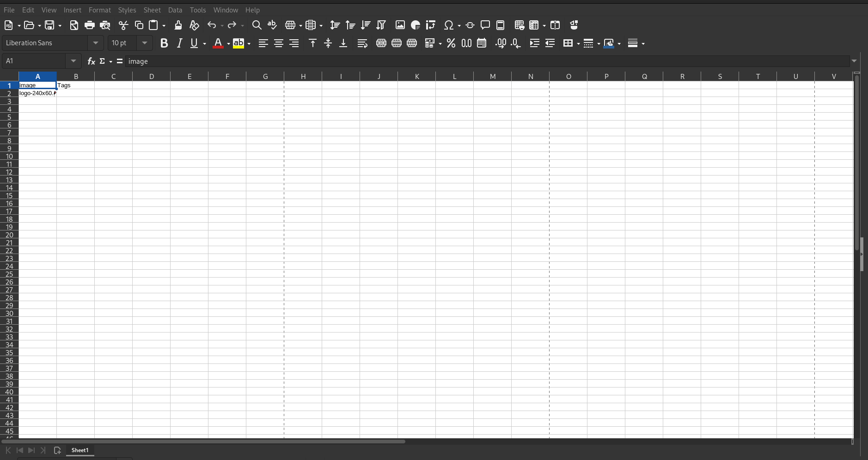Select the Sheet1 tab
Viewport: 868px width, 460px height.
click(80, 450)
